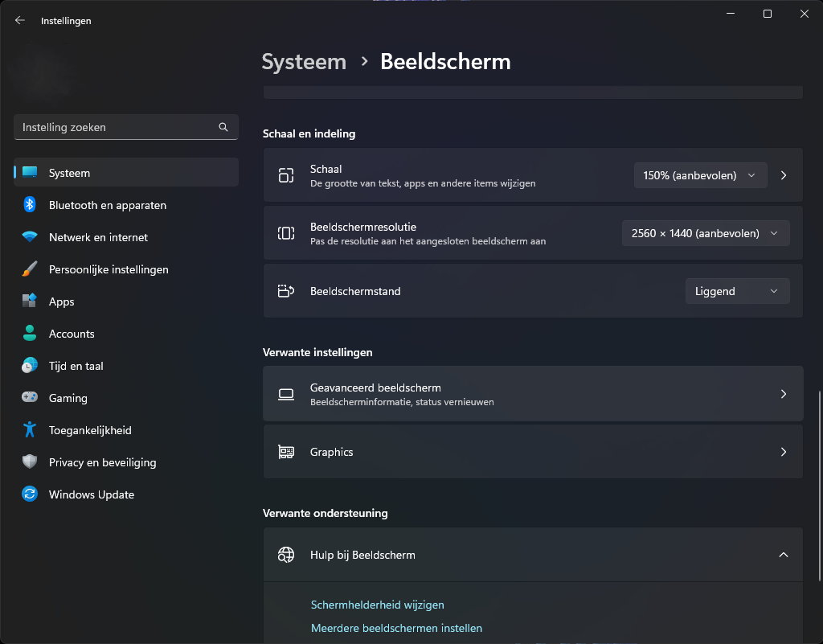
Task: Click the Netwerk wifi icon
Action: (30, 236)
